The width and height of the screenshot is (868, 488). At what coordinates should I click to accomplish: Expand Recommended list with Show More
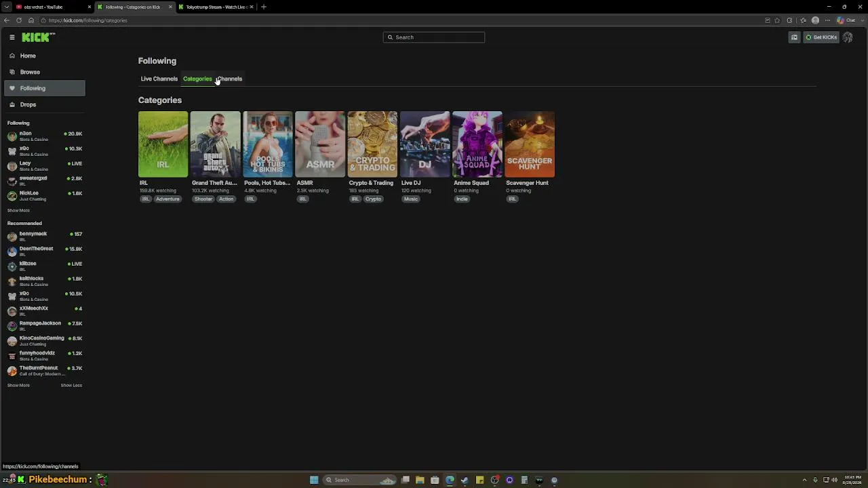tap(18, 385)
